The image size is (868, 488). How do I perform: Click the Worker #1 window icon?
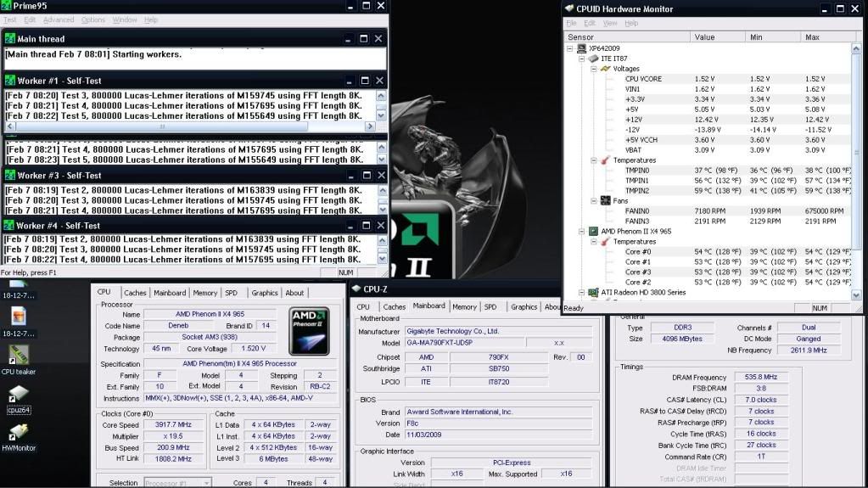pyautogui.click(x=10, y=81)
